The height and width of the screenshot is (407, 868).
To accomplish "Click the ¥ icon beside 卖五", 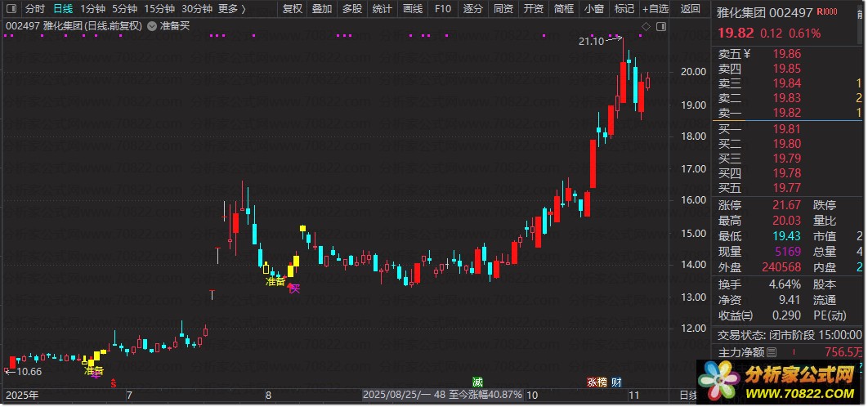I will pyautogui.click(x=747, y=54).
